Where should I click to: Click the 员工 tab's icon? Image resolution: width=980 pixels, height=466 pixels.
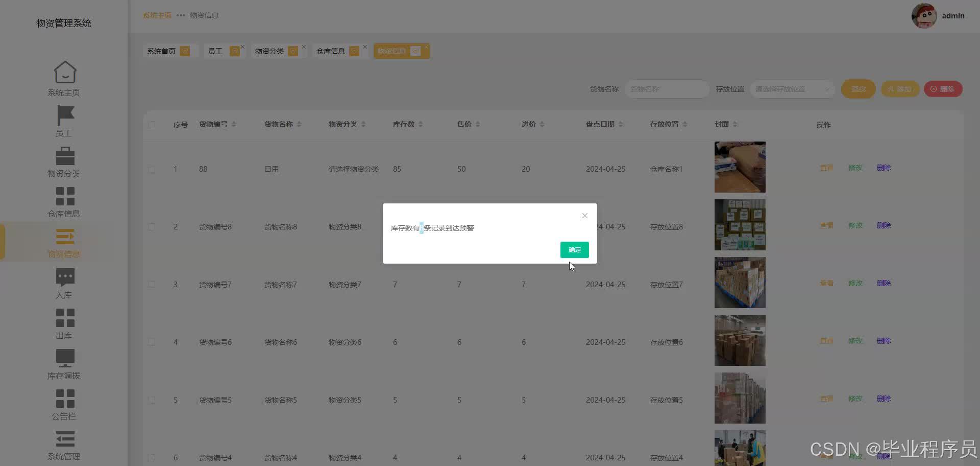[234, 51]
